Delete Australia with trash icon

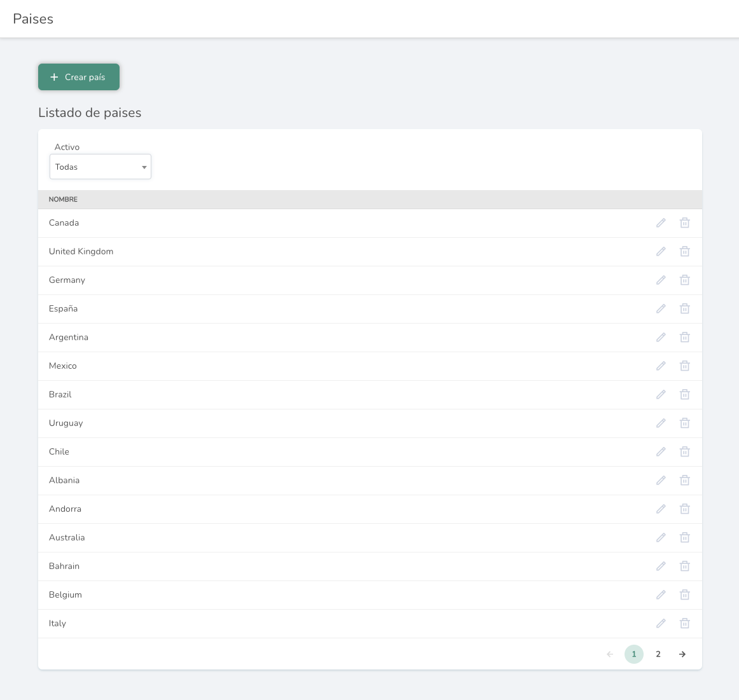pos(685,537)
